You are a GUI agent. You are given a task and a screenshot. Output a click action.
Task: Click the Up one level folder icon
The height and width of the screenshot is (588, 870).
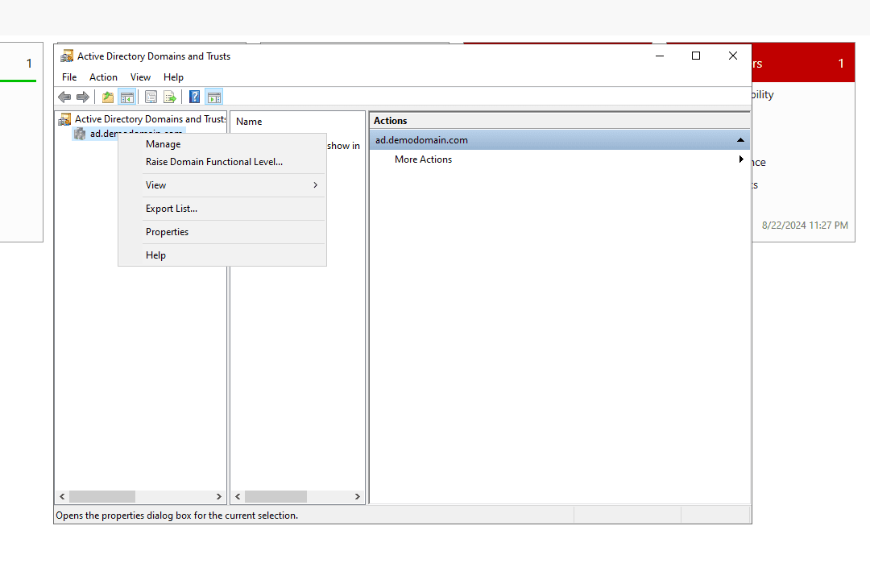108,97
